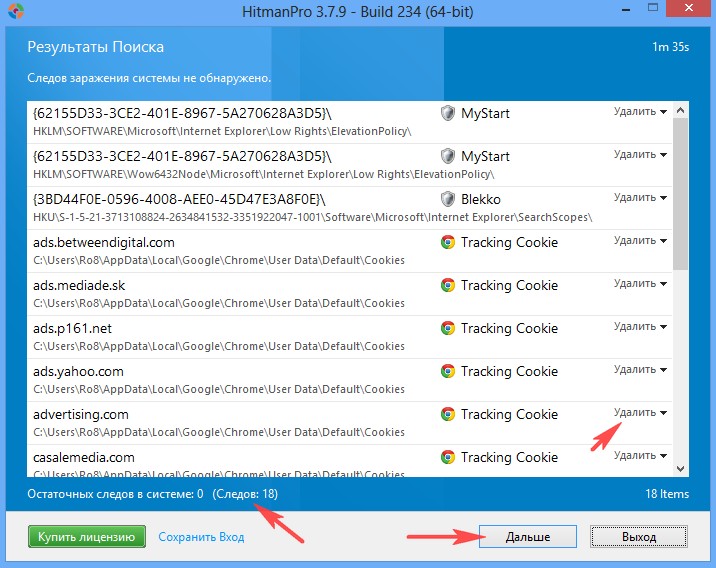Open Удалить dropdown for ads.betweendigital.com
This screenshot has height=568, width=716.
pos(640,241)
